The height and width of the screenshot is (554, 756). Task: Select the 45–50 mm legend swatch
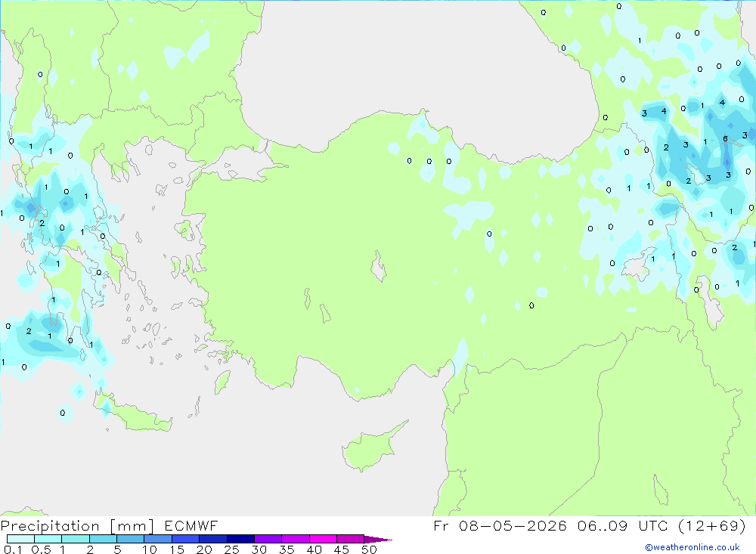(x=350, y=539)
